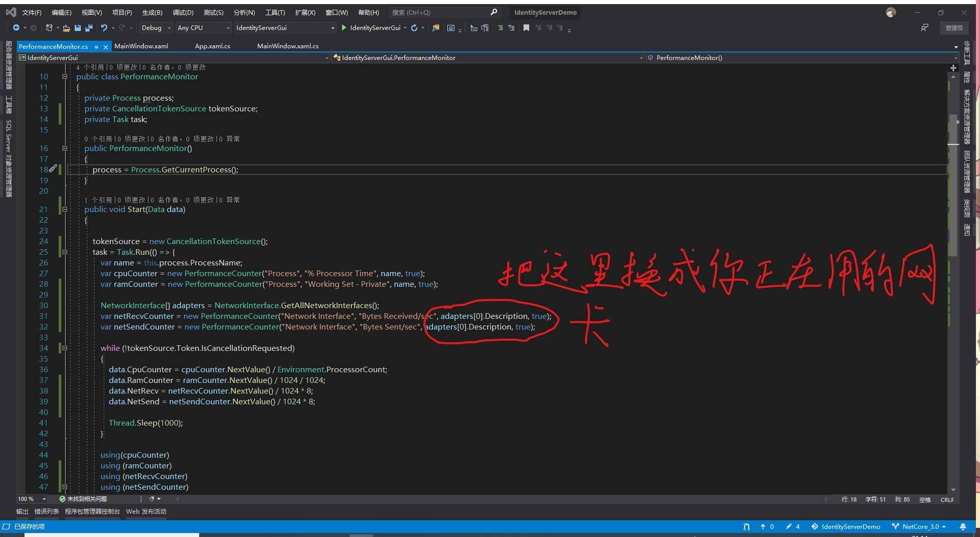The image size is (980, 537).
Task: Switch to the MainWindow.xaml tab
Action: [141, 46]
